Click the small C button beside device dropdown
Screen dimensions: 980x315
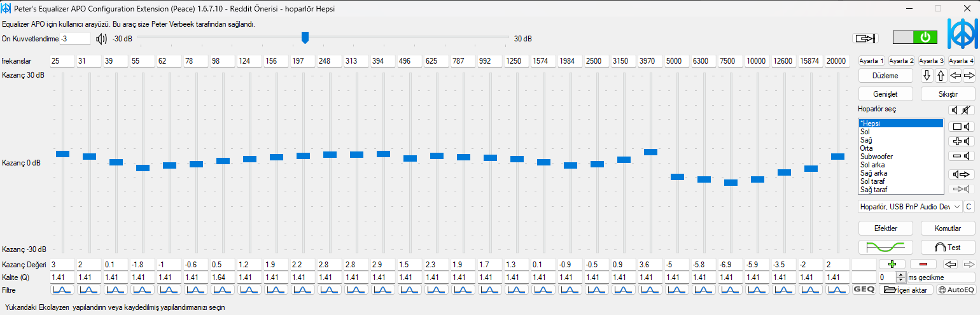coord(969,207)
